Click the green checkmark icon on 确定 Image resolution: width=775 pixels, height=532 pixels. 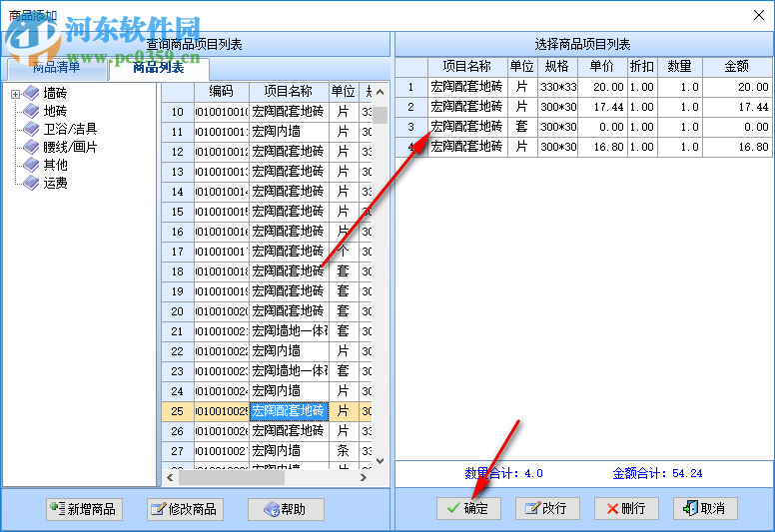click(x=453, y=508)
